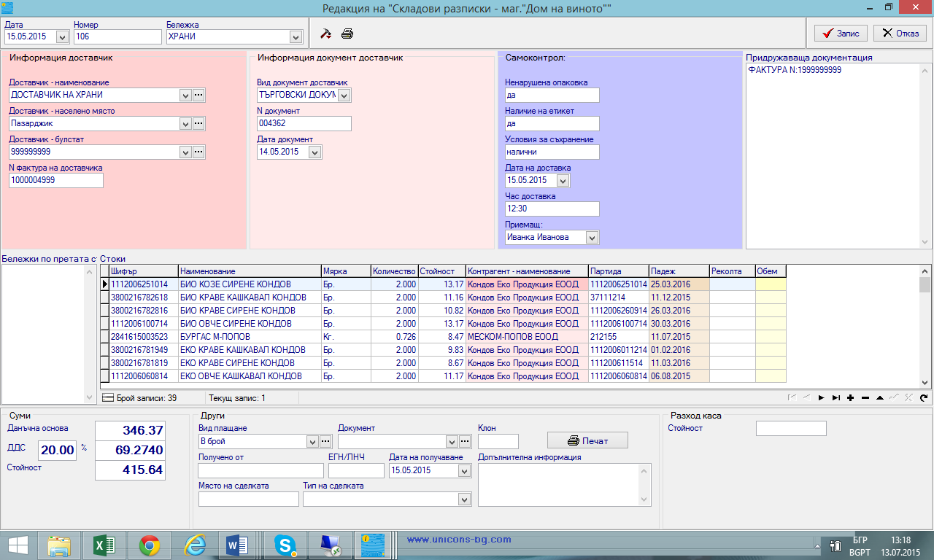Expand the Дата на доставка dropdown

point(563,180)
